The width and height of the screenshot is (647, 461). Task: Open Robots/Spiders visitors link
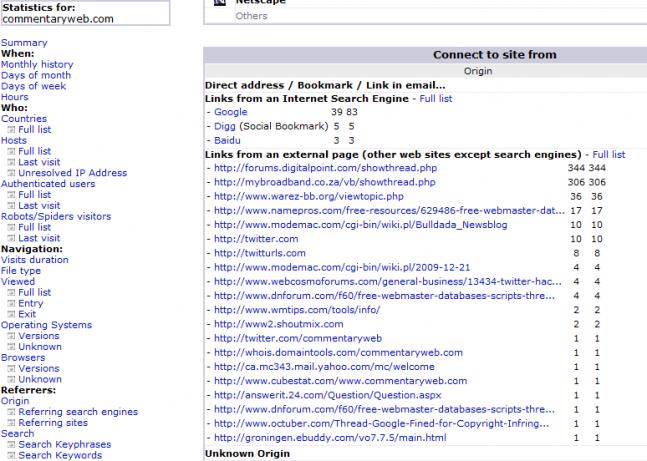[56, 217]
